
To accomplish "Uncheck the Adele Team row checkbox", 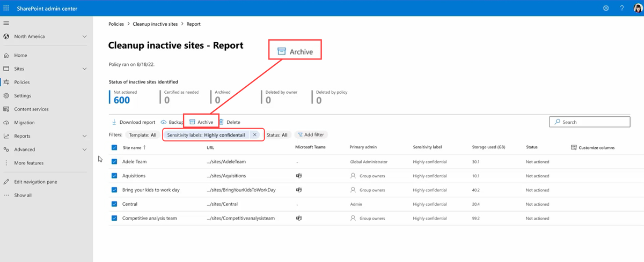I will [x=114, y=161].
